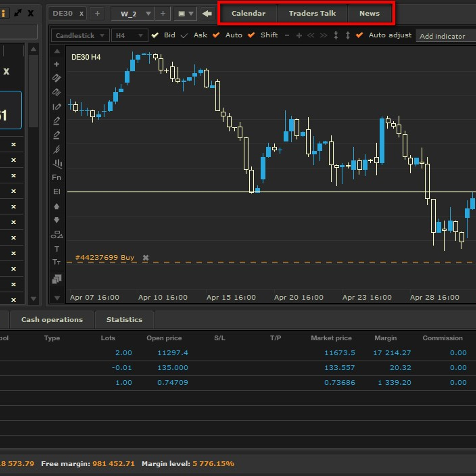Viewport: 476px width, 476px height.
Task: Click the vertical compress scale icon
Action: pos(336,35)
